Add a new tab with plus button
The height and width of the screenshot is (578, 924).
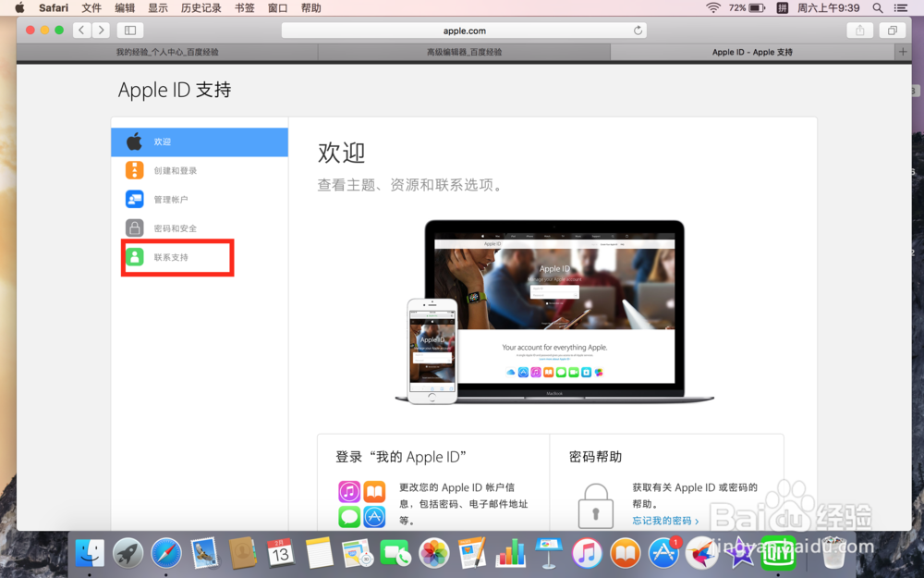[x=903, y=52]
